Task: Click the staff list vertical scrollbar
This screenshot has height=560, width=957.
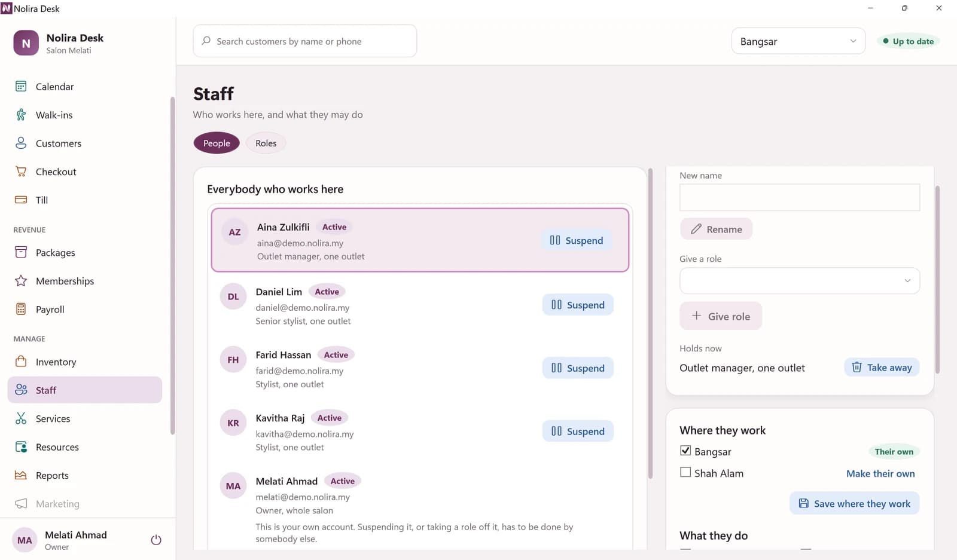Action: tap(650, 323)
